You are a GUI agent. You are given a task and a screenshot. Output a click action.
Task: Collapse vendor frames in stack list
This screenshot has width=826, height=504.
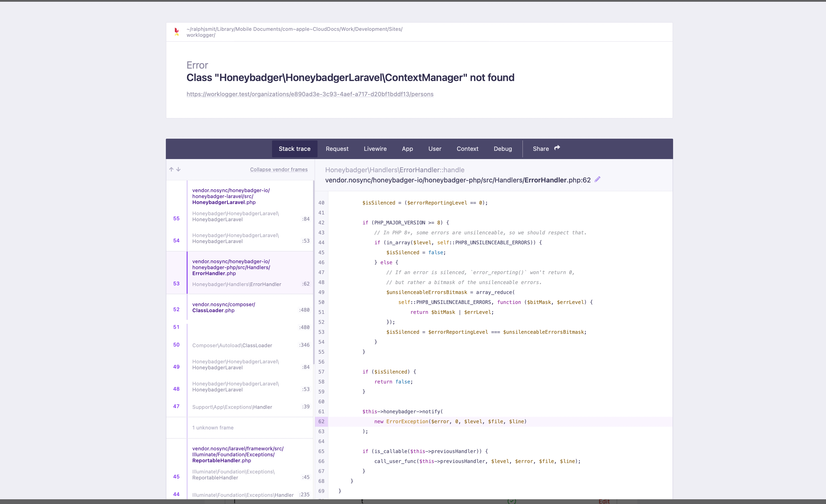point(278,169)
